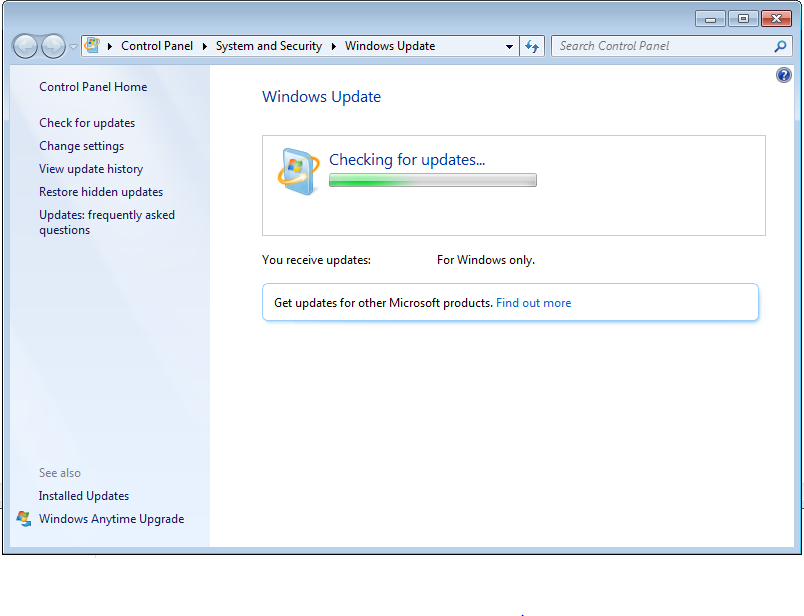Image resolution: width=804 pixels, height=616 pixels.
Task: Maximize the Windows Update window
Action: click(743, 19)
